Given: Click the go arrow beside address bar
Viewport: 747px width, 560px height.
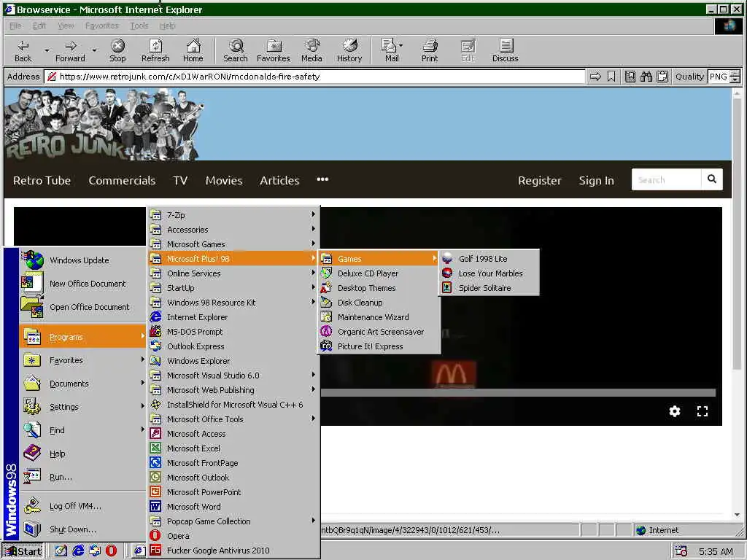Looking at the screenshot, I should [x=595, y=76].
